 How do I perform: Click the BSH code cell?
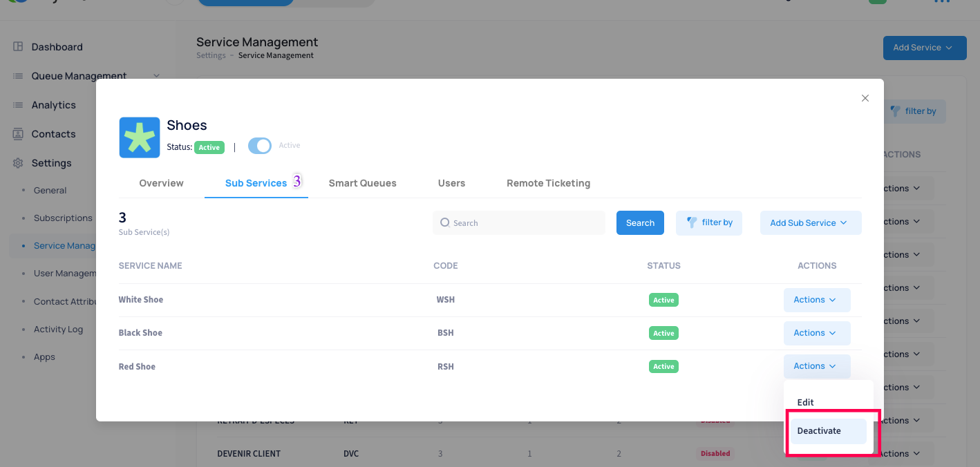click(x=446, y=333)
